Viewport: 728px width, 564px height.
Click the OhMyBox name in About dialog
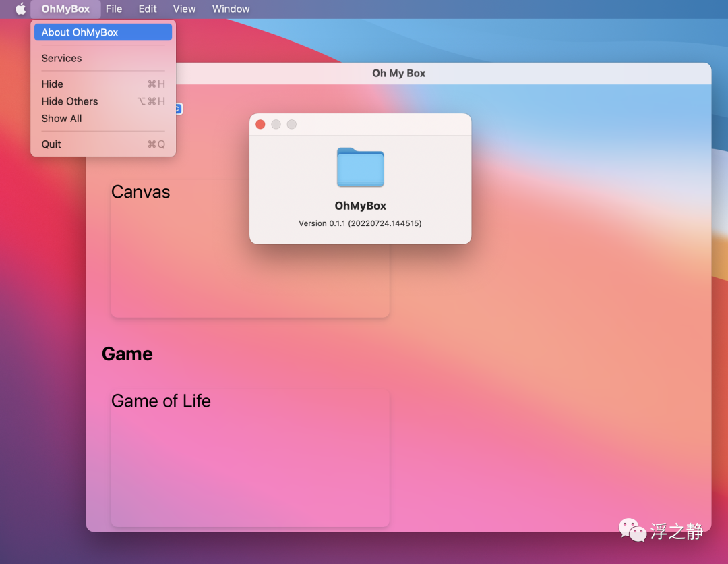360,206
